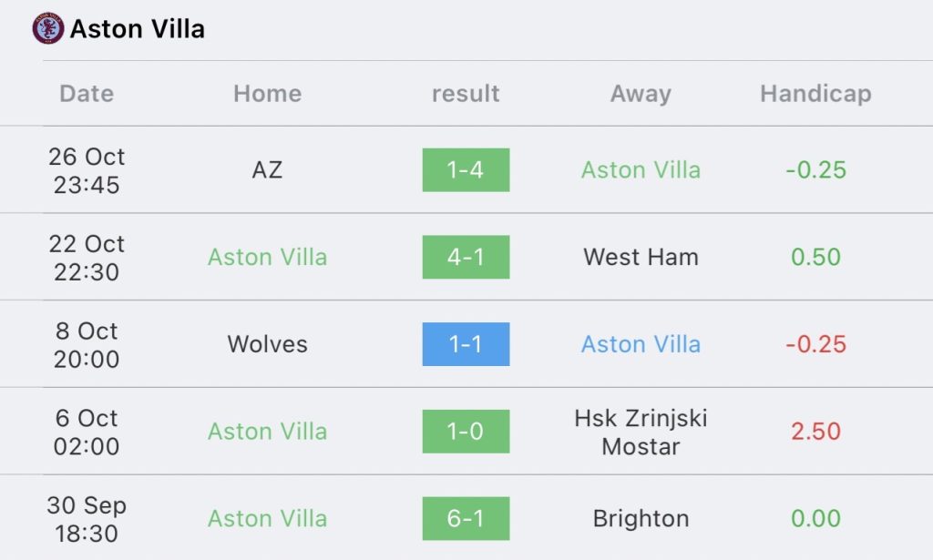Open the 1-0 result badge
This screenshot has height=560, width=933.
click(466, 431)
